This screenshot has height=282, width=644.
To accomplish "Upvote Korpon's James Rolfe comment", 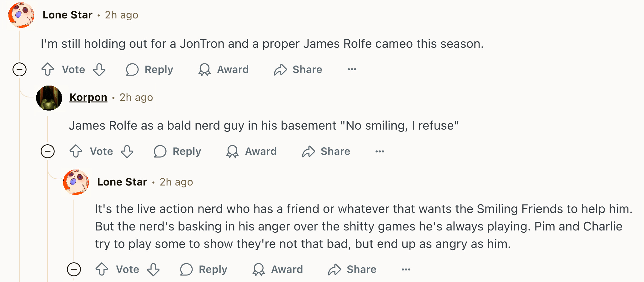I will [76, 151].
